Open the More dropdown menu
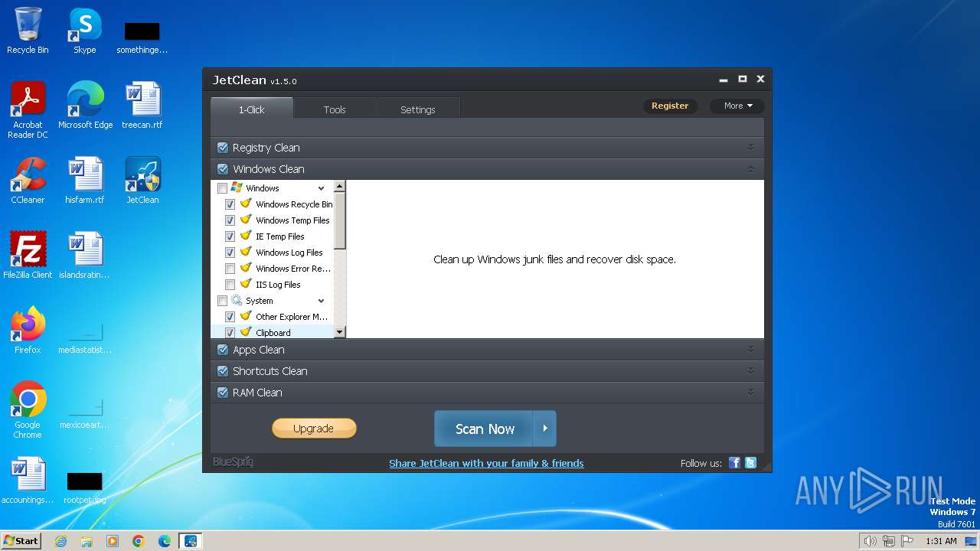This screenshot has height=551, width=980. pyautogui.click(x=737, y=106)
